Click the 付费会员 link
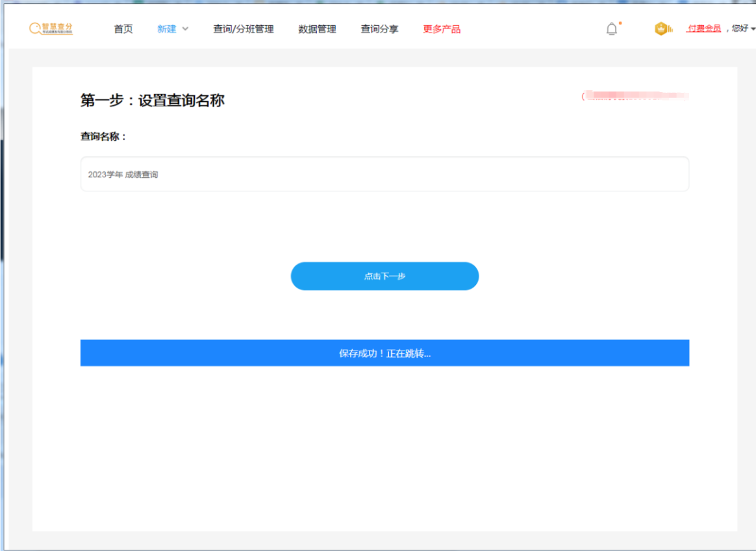Screen dimensions: 756x551 tap(704, 29)
